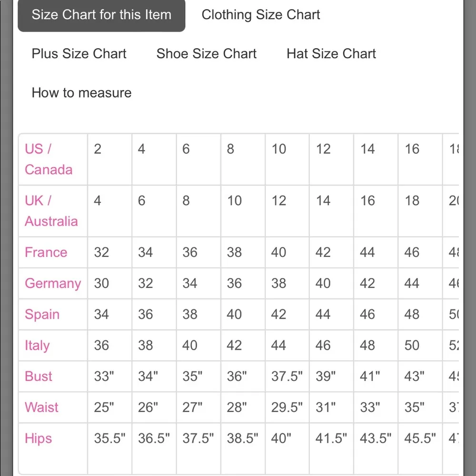This screenshot has height=476, width=476.
Task: Click the France row label
Action: tap(46, 252)
